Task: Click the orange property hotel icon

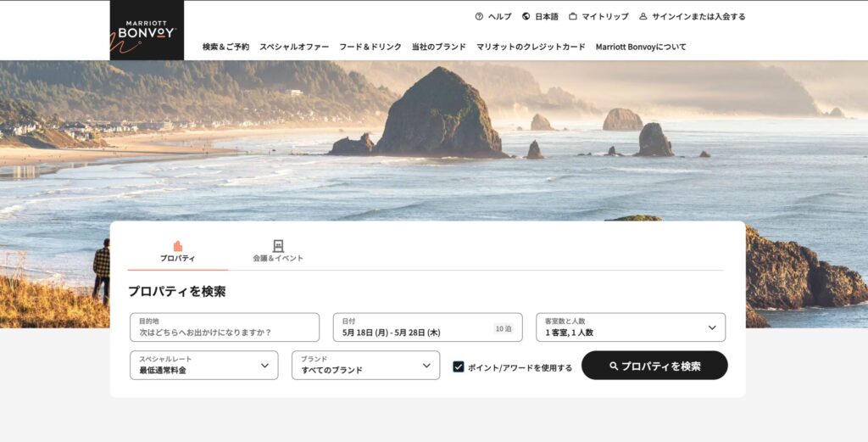Action: [178, 246]
